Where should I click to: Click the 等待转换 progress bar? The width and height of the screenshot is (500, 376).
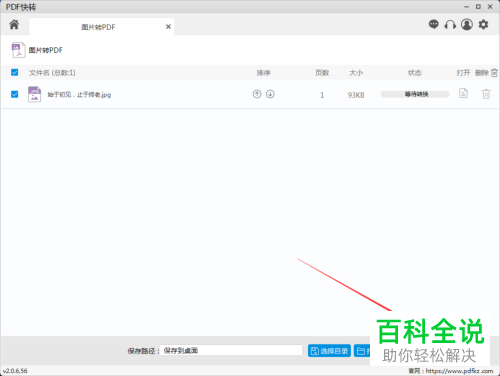point(415,94)
